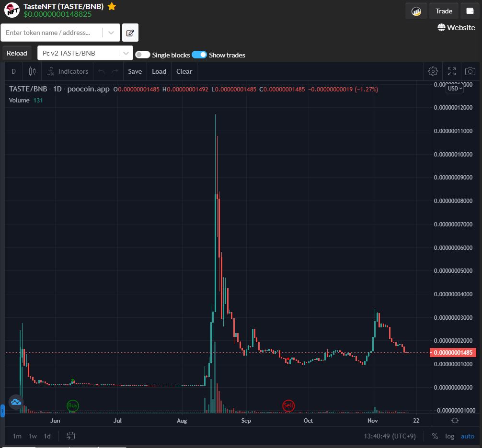Click the green Buy trade marker
The height and width of the screenshot is (448, 482).
click(73, 405)
